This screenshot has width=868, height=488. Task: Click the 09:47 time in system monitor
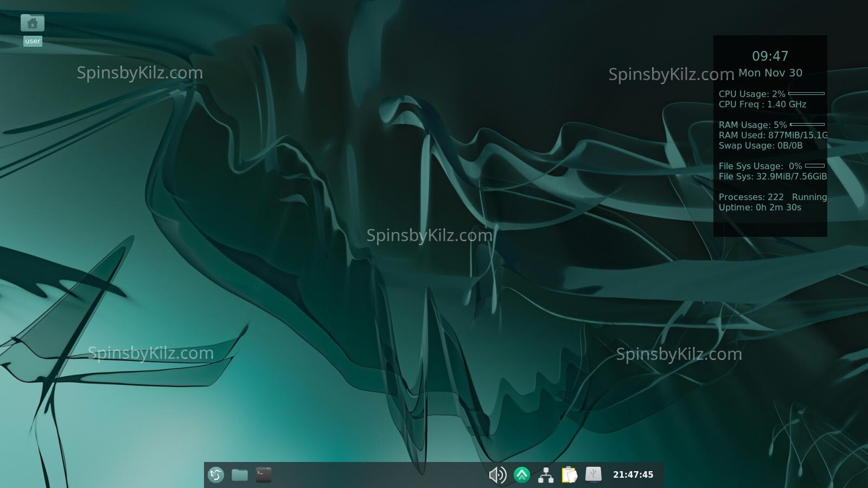coord(770,56)
